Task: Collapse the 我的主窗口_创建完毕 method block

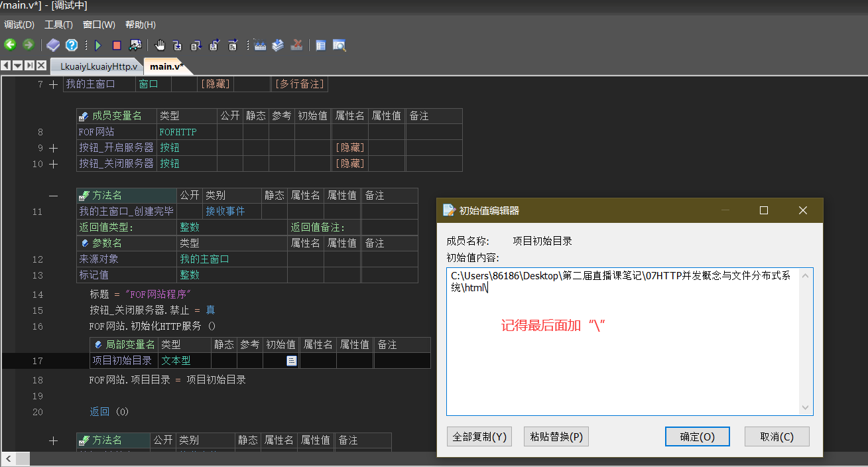Action: coord(54,196)
